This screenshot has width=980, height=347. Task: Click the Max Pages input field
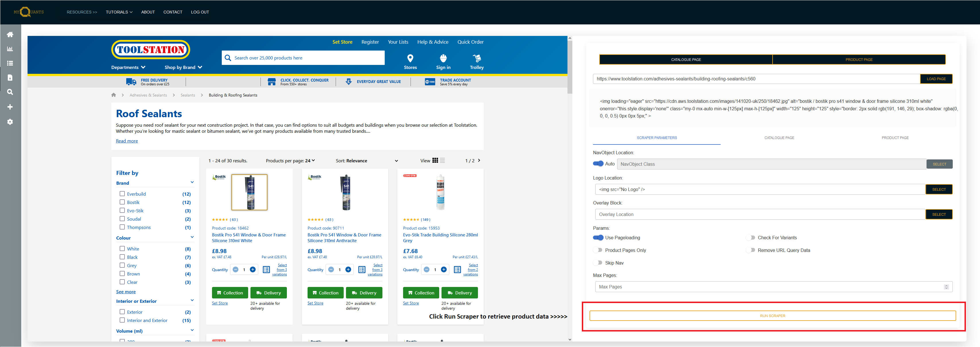coord(773,287)
